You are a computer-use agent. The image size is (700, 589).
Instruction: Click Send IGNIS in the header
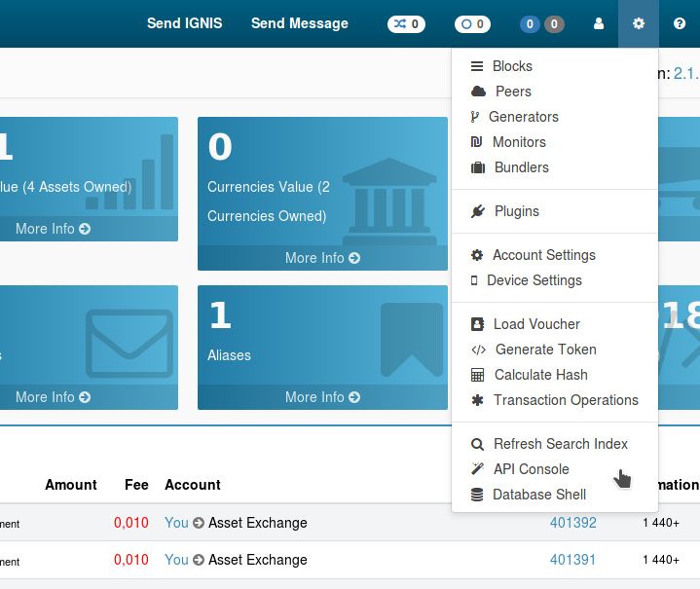pyautogui.click(x=184, y=23)
